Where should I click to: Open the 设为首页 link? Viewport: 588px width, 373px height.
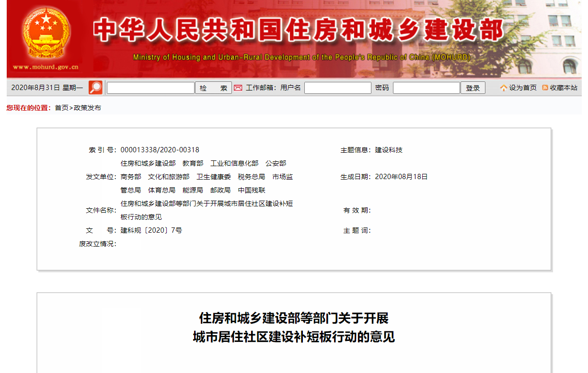[523, 88]
